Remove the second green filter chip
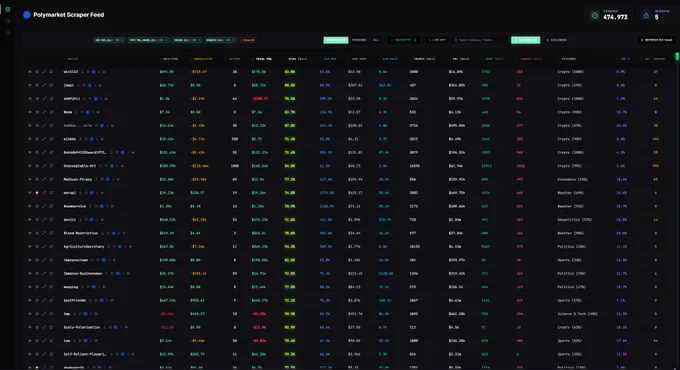Screen dimensions: 680x370 tap(167, 40)
